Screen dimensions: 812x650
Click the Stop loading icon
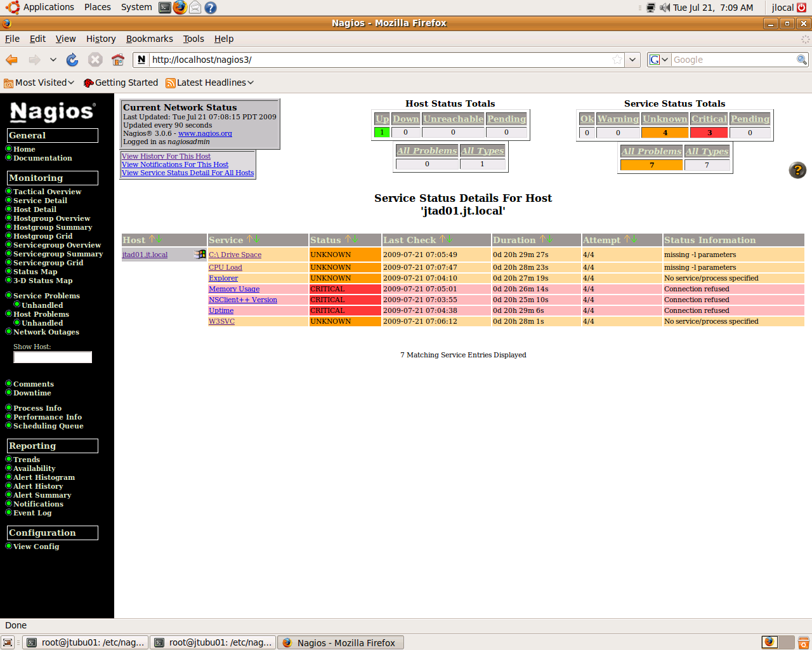(95, 60)
